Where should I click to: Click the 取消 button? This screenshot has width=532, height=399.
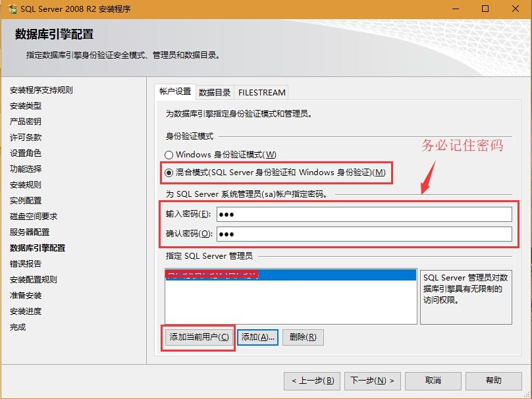[x=433, y=381]
